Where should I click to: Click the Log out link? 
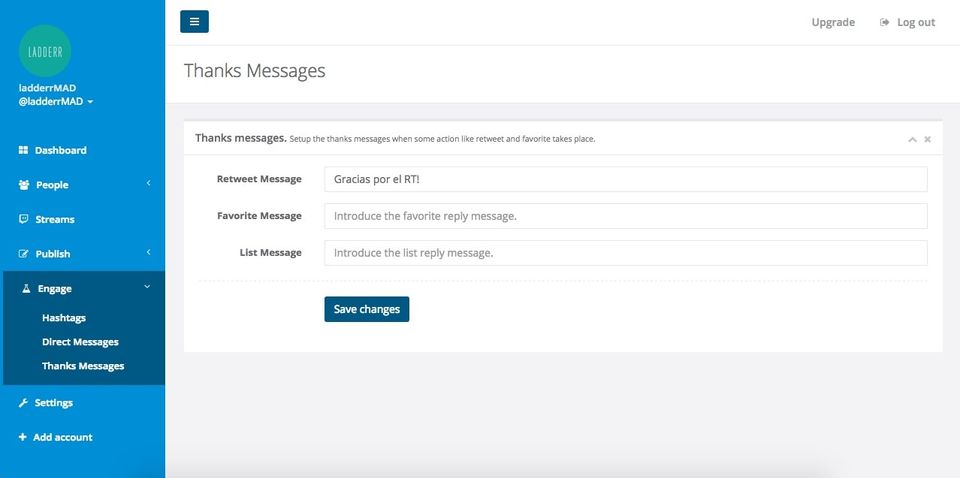tap(916, 22)
